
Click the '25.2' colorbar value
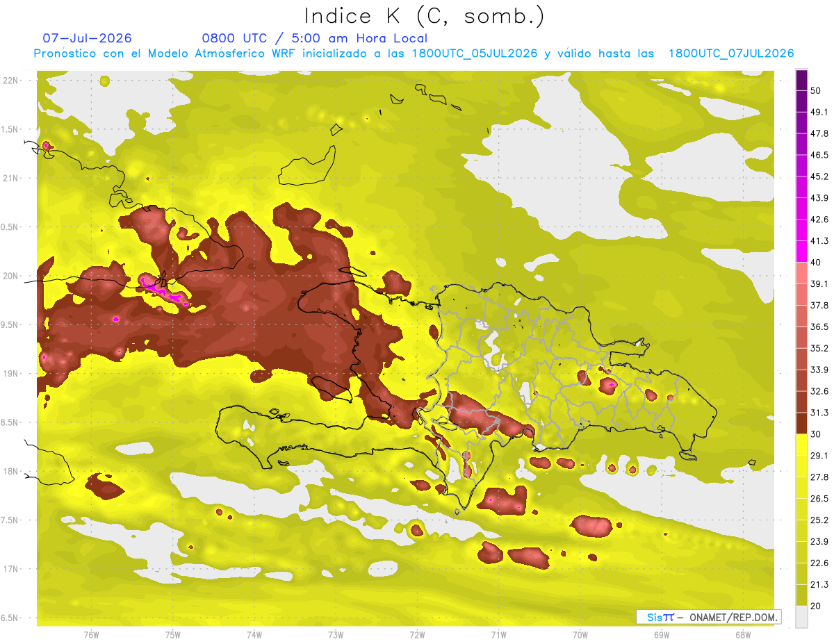click(x=819, y=520)
